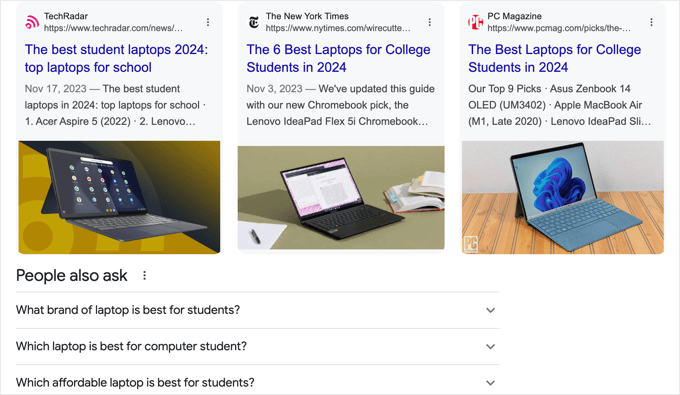The height and width of the screenshot is (395, 680).
Task: Open 'The best student laptops 2024' link
Action: click(x=116, y=59)
